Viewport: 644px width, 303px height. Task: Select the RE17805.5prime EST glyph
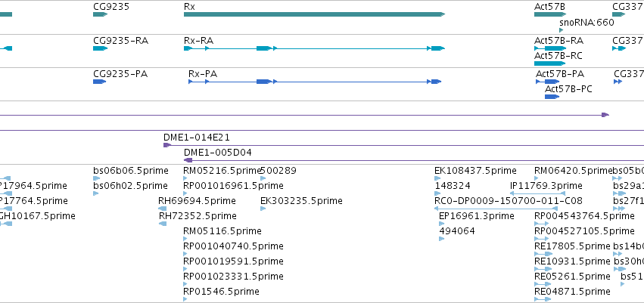pyautogui.click(x=543, y=254)
